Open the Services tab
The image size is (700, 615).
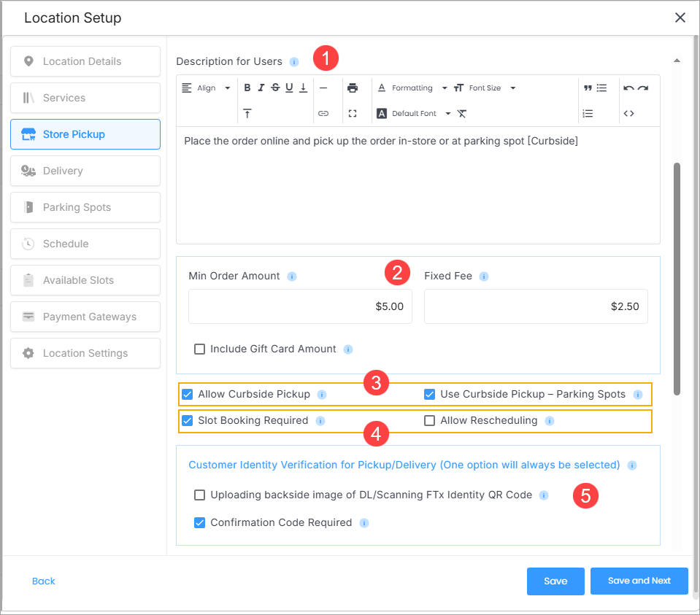pyautogui.click(x=85, y=98)
